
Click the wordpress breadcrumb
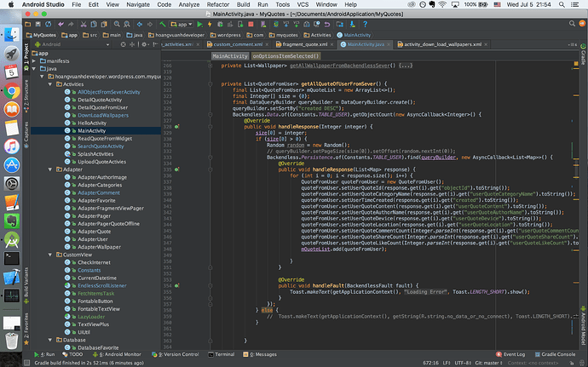pos(225,35)
